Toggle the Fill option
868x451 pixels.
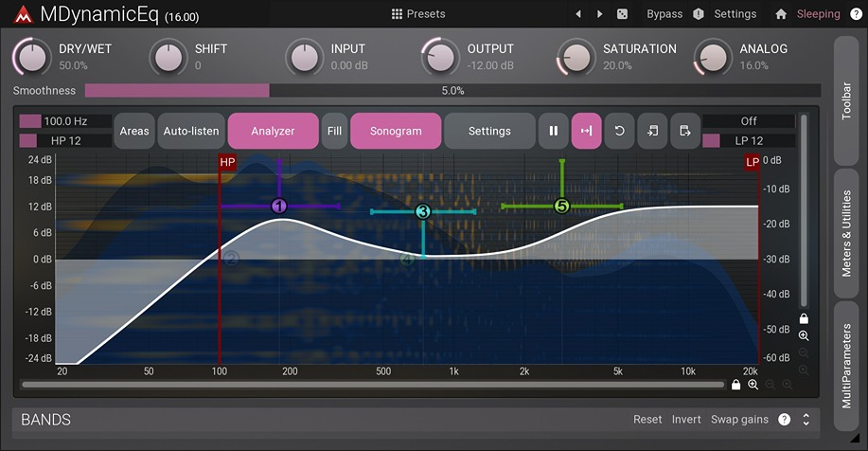334,131
